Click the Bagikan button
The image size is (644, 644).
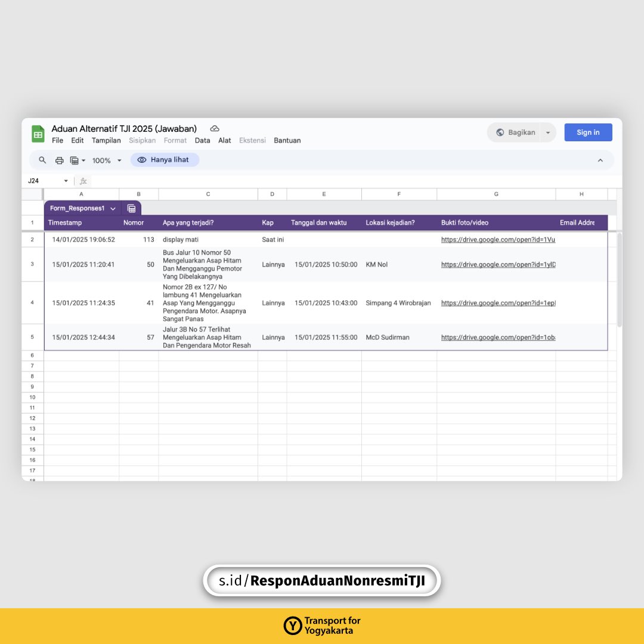[515, 132]
